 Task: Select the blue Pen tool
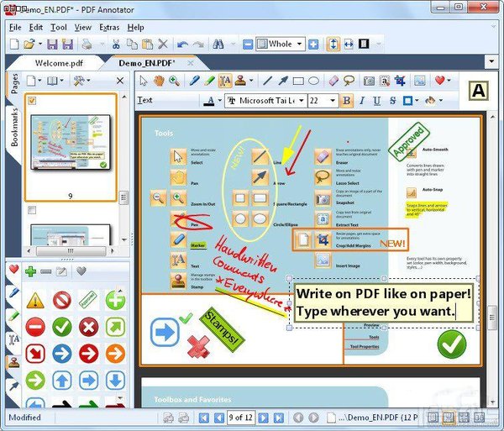tap(194, 81)
